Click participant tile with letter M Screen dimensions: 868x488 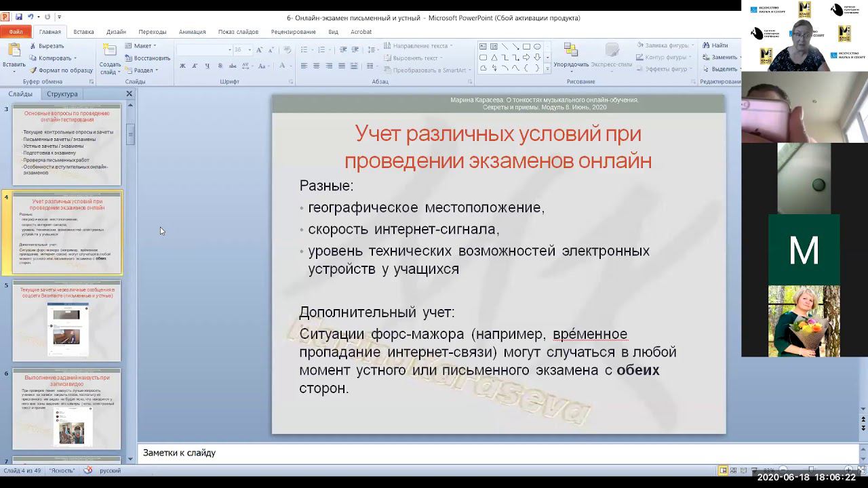(x=804, y=250)
